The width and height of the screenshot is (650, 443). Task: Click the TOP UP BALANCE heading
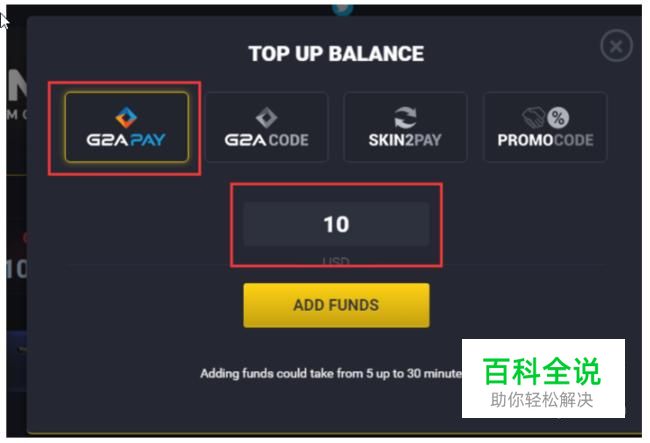(x=336, y=54)
